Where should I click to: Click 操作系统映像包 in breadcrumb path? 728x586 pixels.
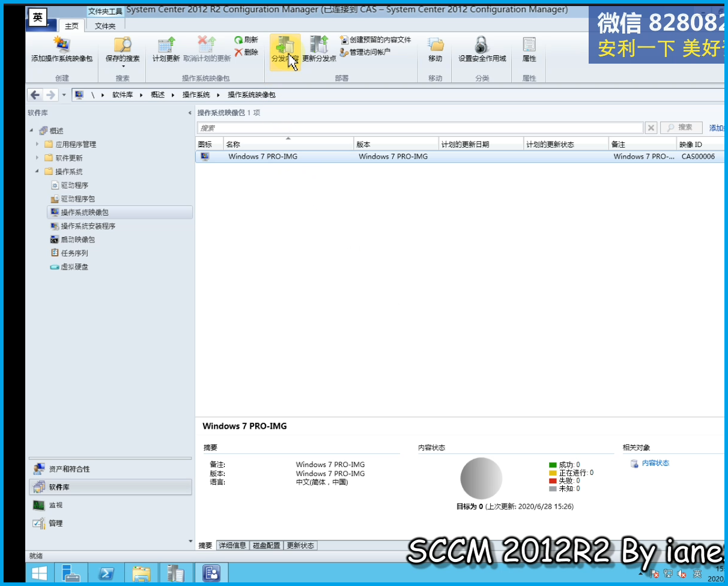pos(251,95)
